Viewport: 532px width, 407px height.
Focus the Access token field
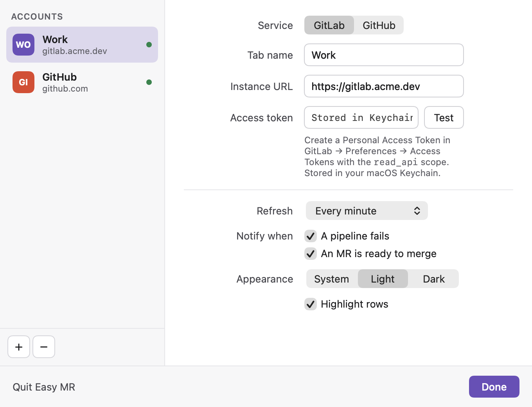(x=361, y=118)
